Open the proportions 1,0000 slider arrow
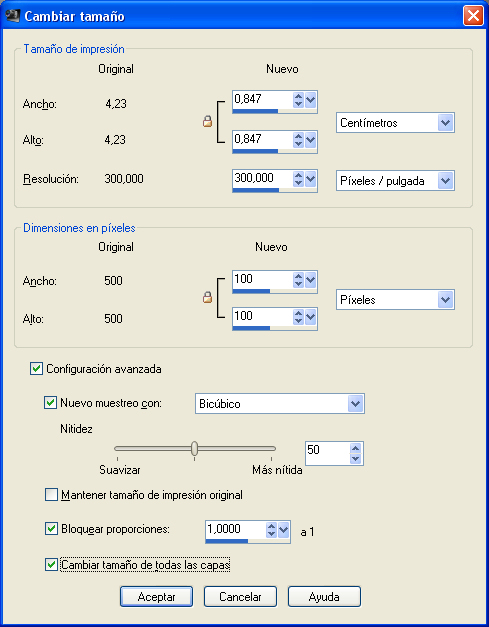The width and height of the screenshot is (489, 627). tap(283, 530)
